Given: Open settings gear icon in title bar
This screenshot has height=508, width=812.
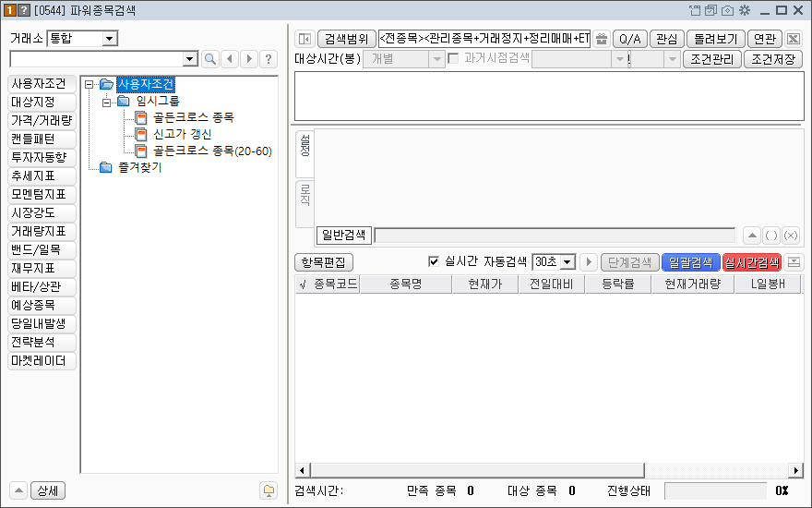Looking at the screenshot, I should click(745, 9).
